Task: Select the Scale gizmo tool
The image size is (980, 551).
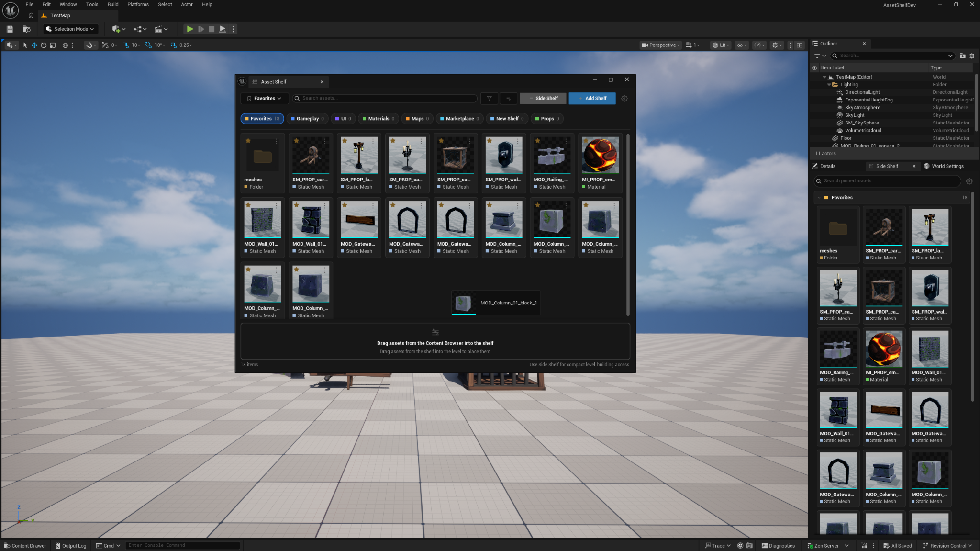Action: click(x=53, y=45)
